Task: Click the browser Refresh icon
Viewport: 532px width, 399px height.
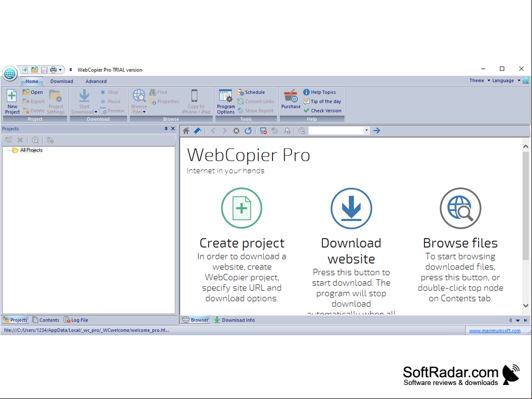Action: (248, 131)
